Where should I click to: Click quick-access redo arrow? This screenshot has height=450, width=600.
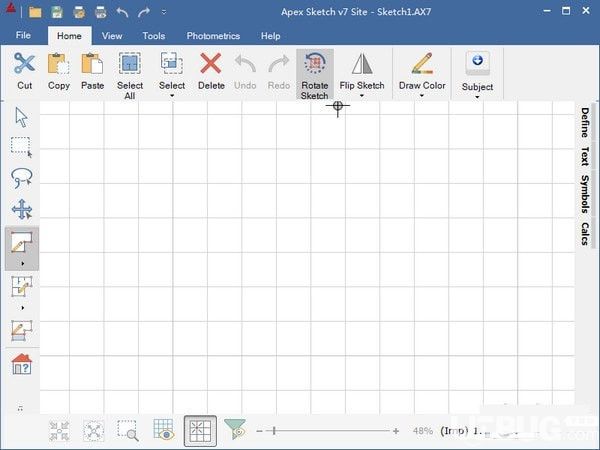point(144,12)
